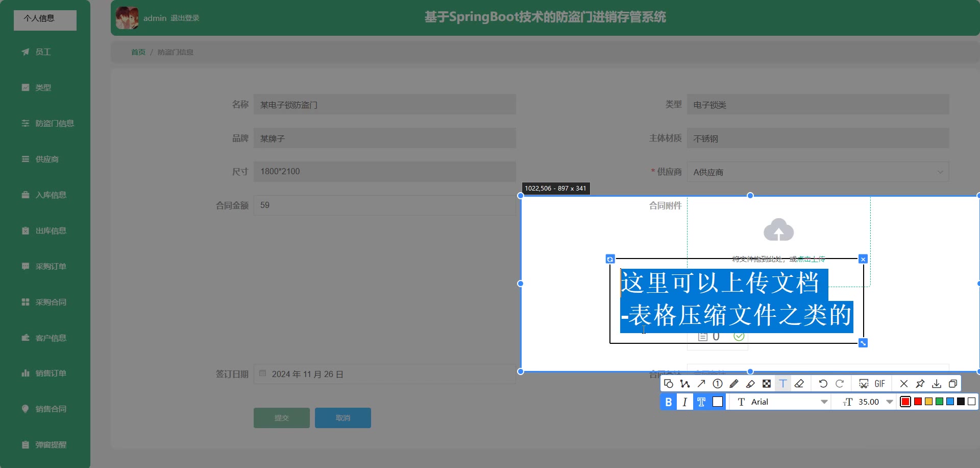Select the numbered step marker tool
The height and width of the screenshot is (468, 980).
click(718, 384)
